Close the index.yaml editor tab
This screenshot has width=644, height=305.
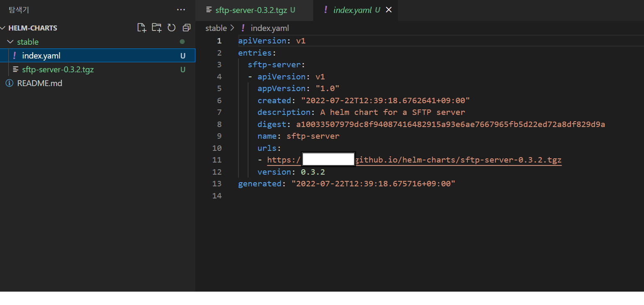point(389,10)
